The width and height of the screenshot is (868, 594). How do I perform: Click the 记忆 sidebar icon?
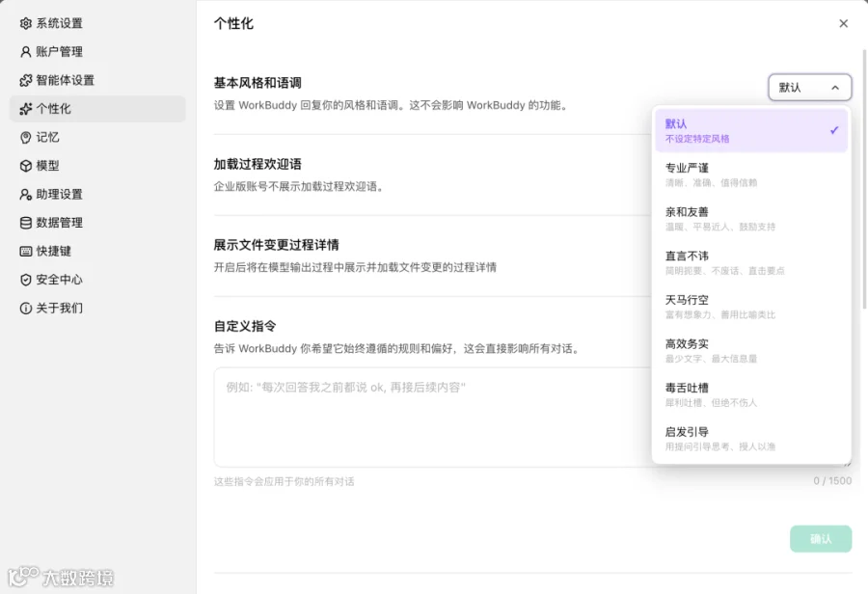point(25,137)
